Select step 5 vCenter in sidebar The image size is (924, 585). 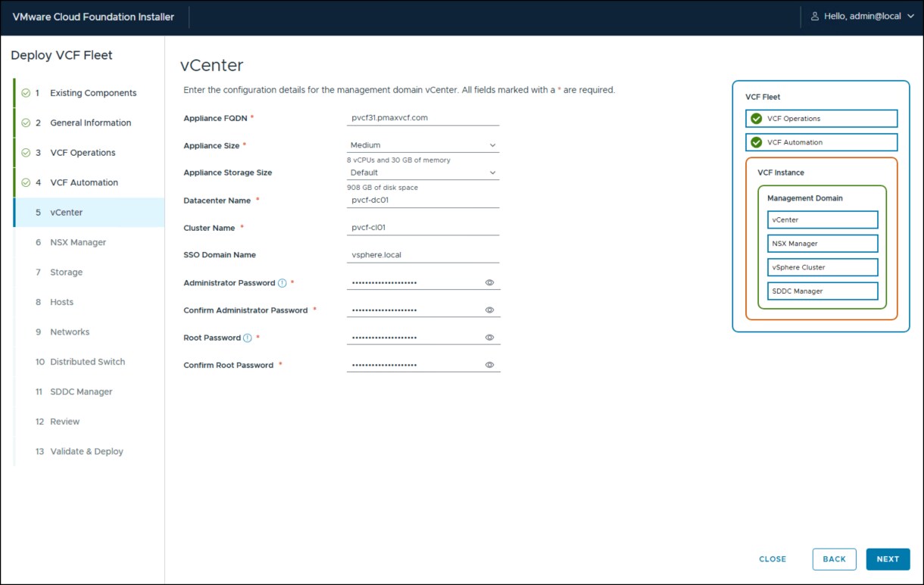pos(89,213)
